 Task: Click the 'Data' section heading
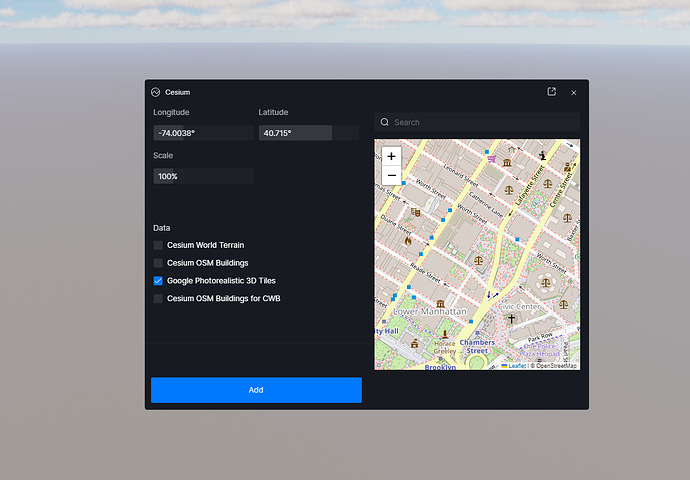[161, 228]
